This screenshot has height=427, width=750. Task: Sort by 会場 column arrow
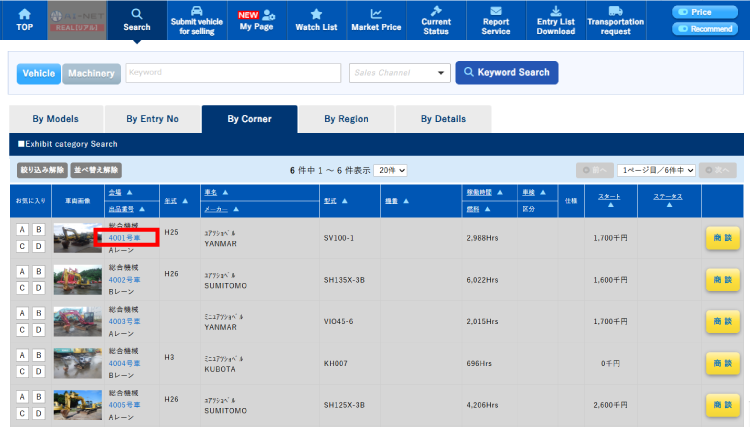(130, 192)
